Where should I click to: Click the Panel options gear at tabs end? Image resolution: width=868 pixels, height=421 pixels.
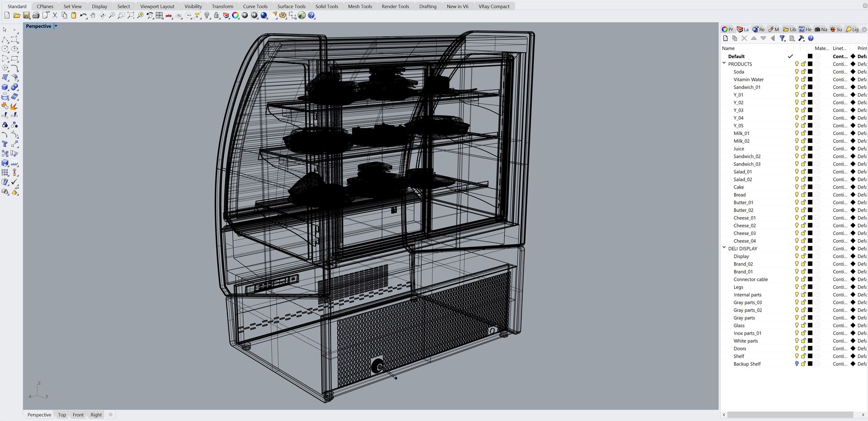[864, 29]
